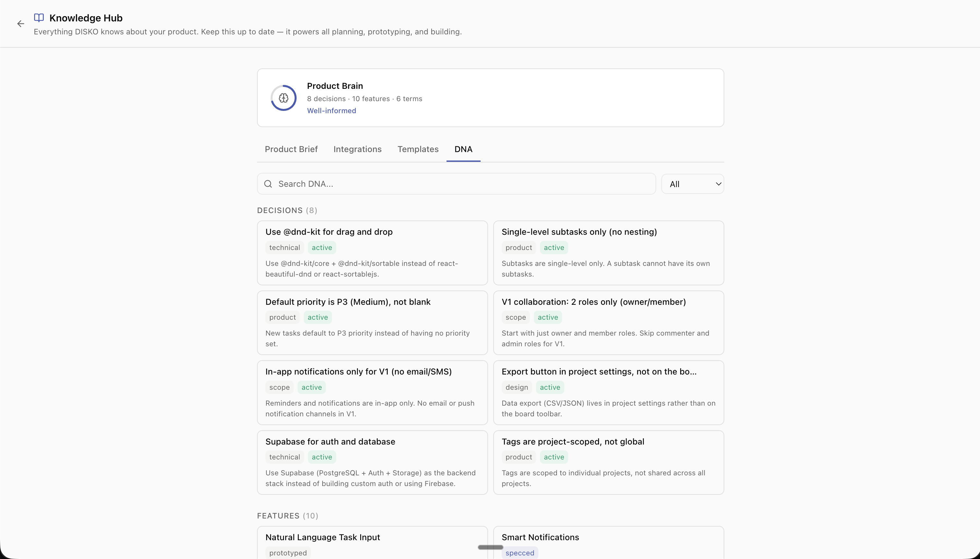Click the magnifying glass in the search bar
Image resolution: width=980 pixels, height=559 pixels.
tap(268, 184)
